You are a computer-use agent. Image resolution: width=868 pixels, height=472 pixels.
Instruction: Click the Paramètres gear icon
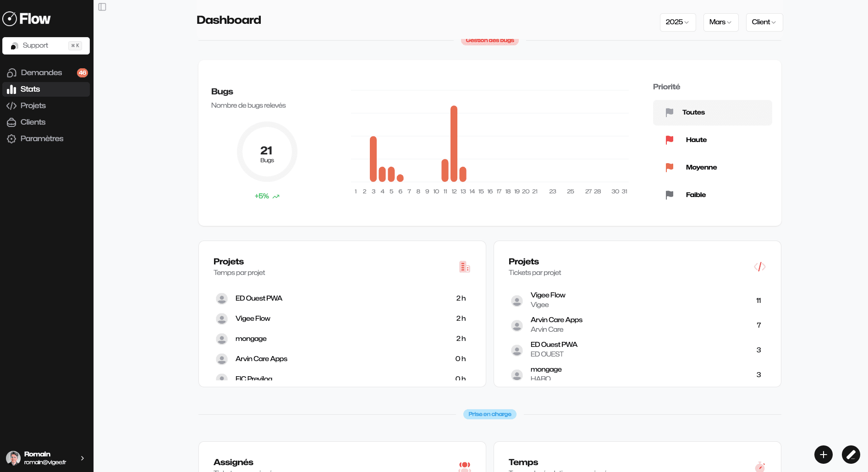click(11, 138)
